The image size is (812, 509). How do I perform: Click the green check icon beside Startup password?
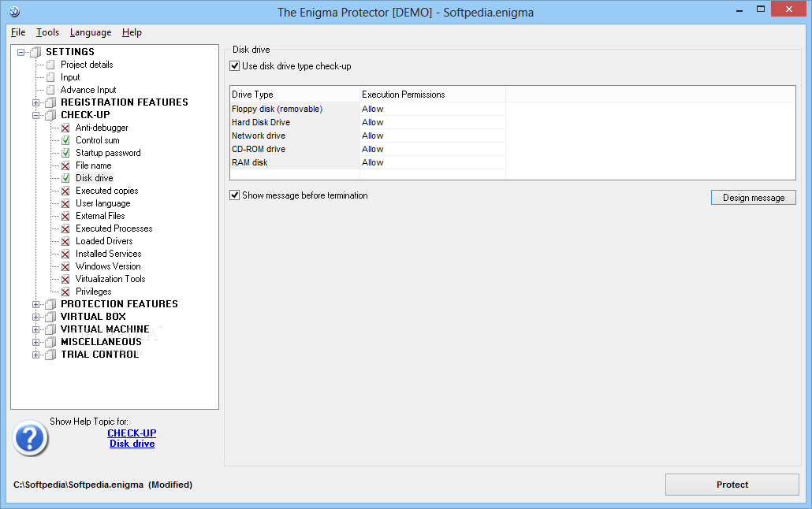(65, 154)
